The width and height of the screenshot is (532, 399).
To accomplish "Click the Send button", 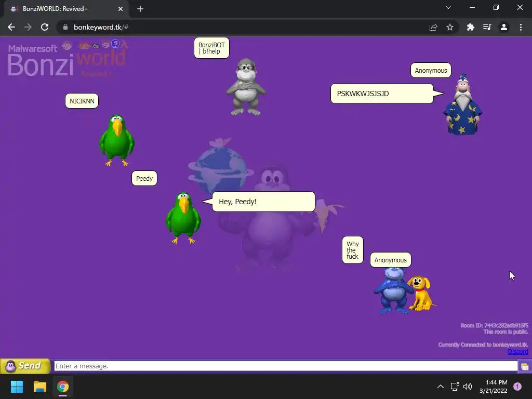I will point(25,366).
